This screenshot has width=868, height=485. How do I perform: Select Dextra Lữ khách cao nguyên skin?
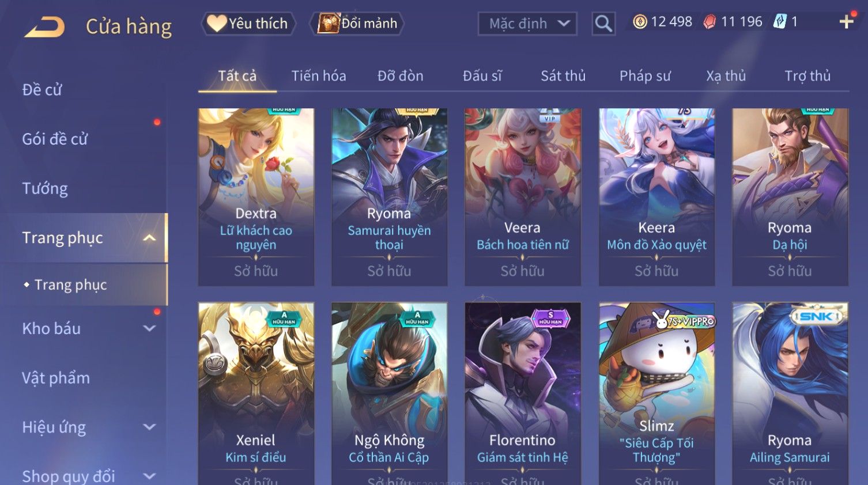click(256, 197)
